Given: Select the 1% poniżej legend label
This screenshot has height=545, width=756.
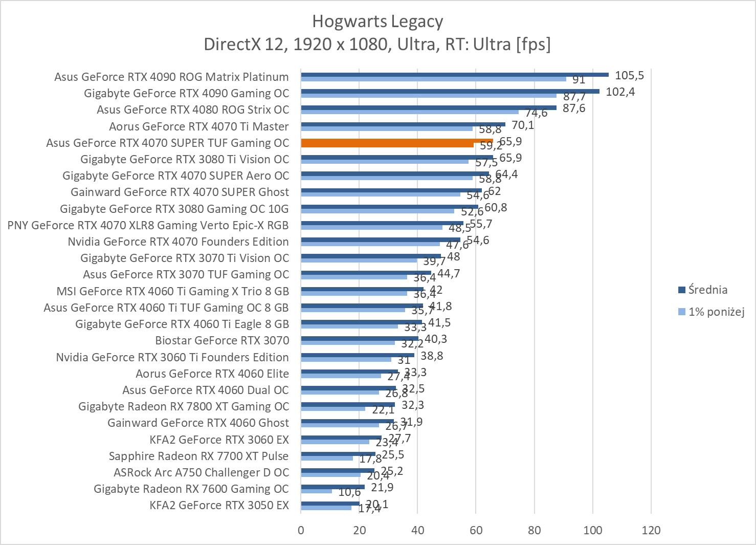Looking at the screenshot, I should (716, 312).
